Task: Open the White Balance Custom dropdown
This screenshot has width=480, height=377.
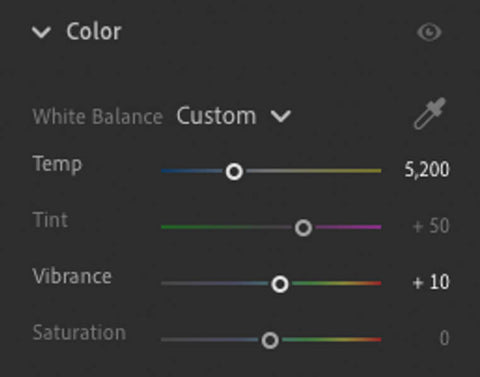Action: 234,116
